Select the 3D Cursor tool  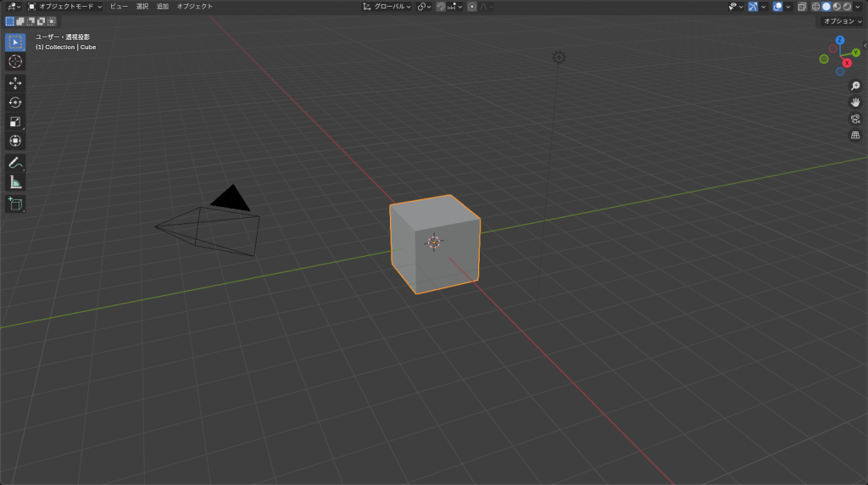(x=15, y=61)
